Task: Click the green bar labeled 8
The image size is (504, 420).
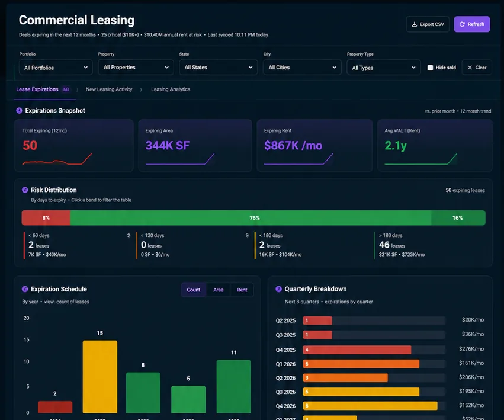Action: pyautogui.click(x=143, y=393)
